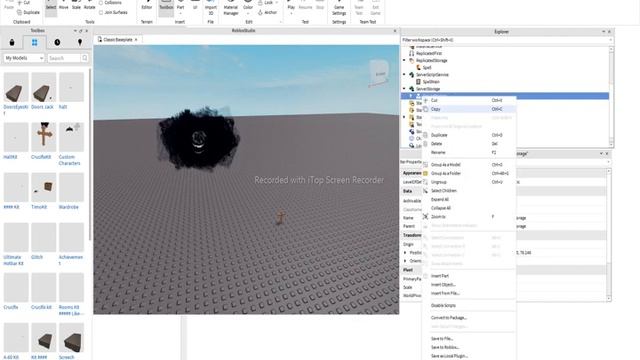Expand the selected highlighted model under ServerStorage

[411, 96]
